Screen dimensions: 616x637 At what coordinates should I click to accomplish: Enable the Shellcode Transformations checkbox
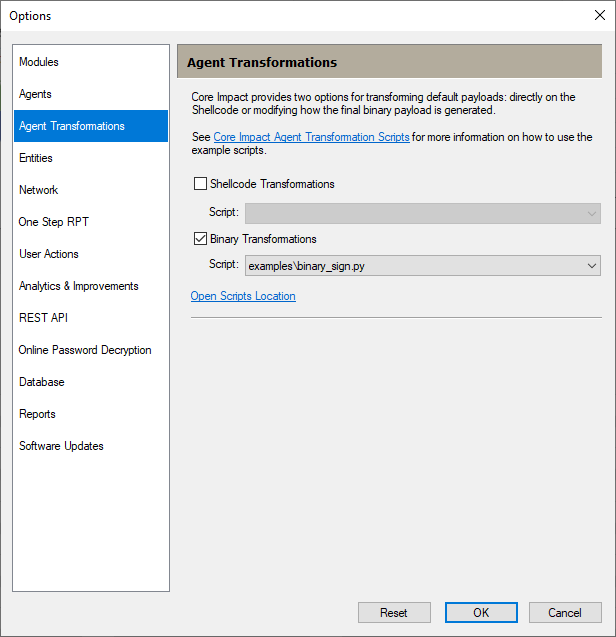[200, 184]
